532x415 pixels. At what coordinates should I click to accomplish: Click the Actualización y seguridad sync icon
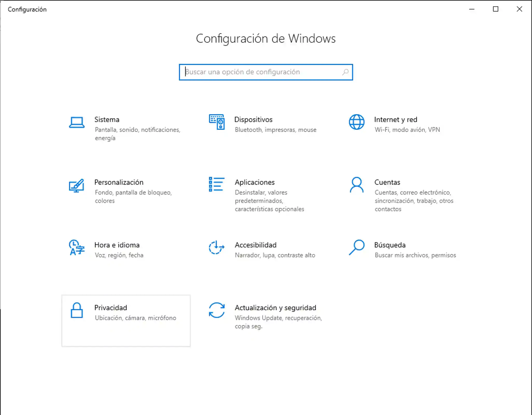coord(216,310)
